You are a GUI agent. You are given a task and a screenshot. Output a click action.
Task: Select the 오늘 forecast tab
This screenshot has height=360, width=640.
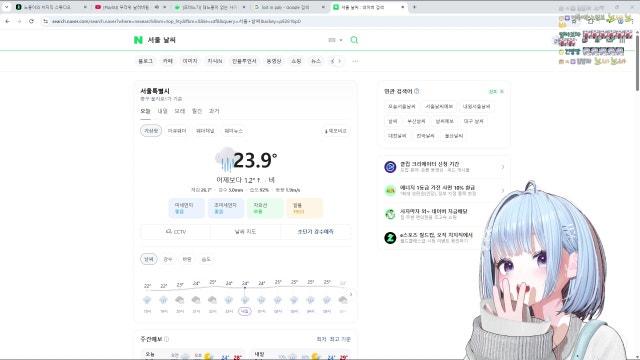[145, 111]
